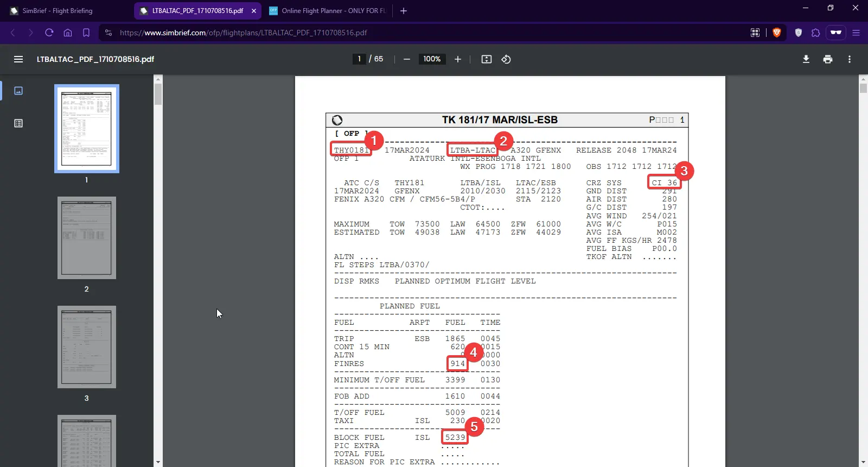Open the fourth page thumbnail
This screenshot has height=467, width=868.
click(87, 441)
